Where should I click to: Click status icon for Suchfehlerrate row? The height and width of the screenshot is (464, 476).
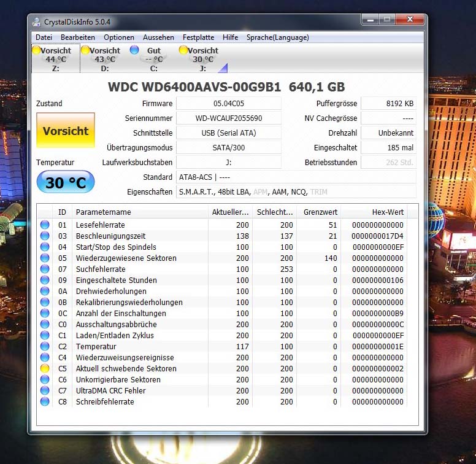pyautogui.click(x=45, y=269)
